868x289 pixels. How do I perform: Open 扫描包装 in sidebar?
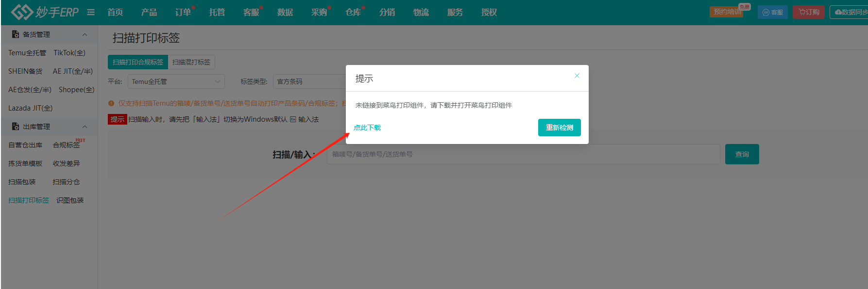pos(22,182)
